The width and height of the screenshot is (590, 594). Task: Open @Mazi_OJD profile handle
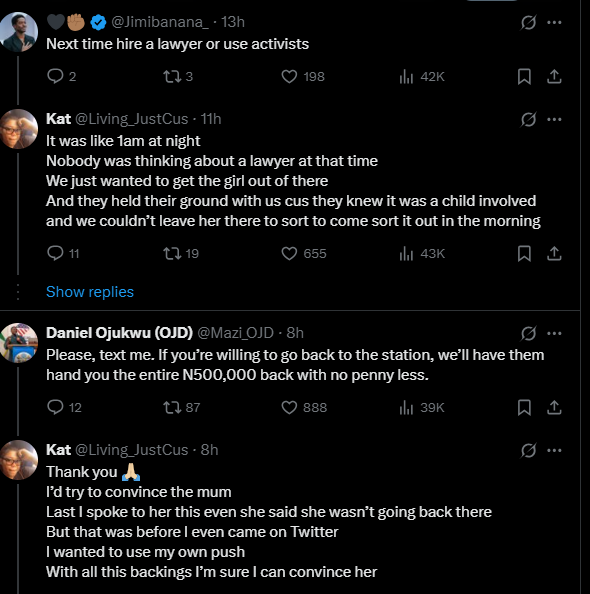(235, 333)
